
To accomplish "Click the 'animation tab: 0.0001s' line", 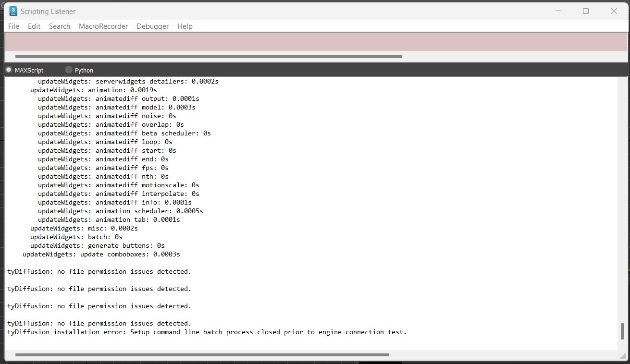I will click(x=109, y=220).
